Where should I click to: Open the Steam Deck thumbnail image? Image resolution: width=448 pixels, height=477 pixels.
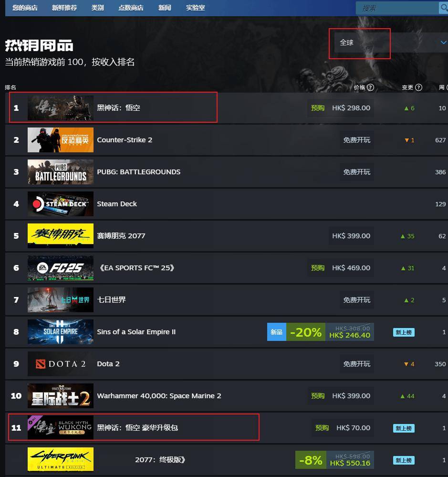click(x=61, y=204)
